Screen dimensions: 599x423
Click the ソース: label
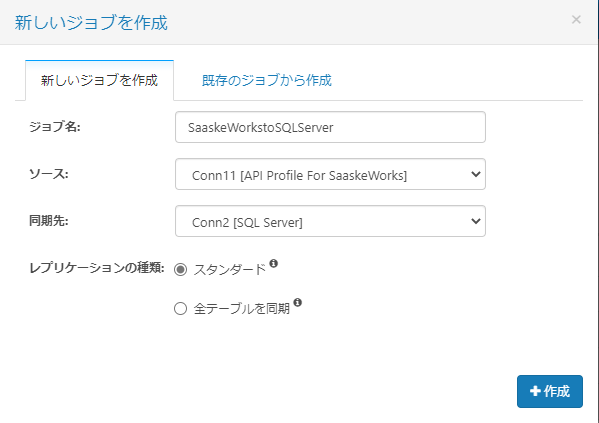click(49, 174)
